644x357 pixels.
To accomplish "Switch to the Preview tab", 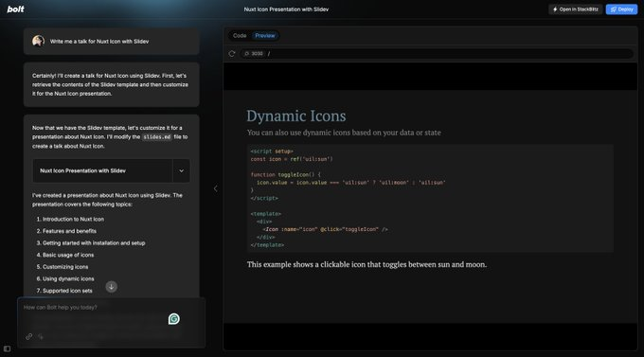I will click(265, 36).
